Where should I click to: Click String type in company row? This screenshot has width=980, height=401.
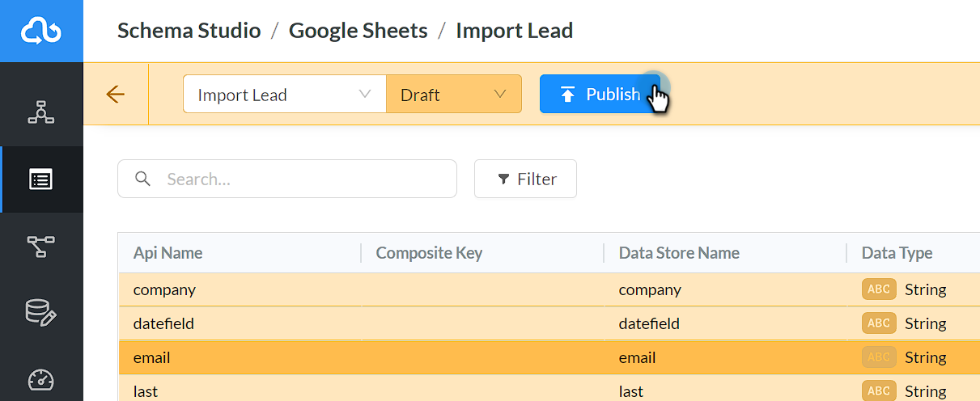(926, 289)
